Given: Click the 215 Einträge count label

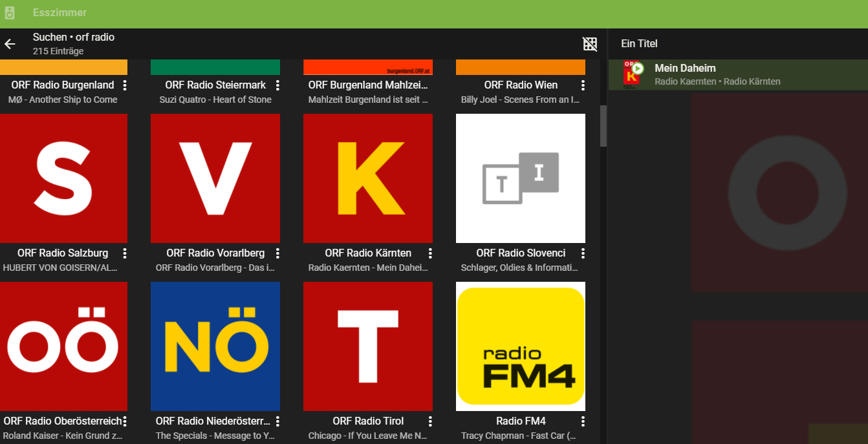Looking at the screenshot, I should point(58,51).
